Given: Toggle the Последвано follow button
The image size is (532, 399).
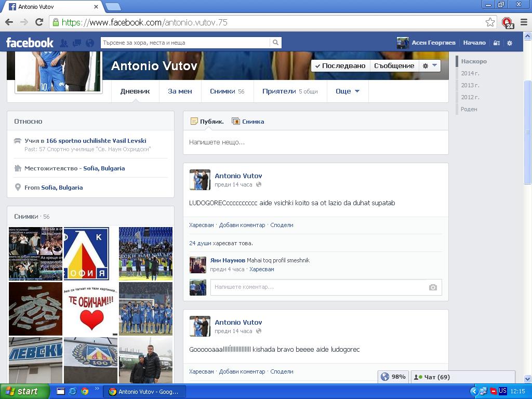Looking at the screenshot, I should [340, 66].
